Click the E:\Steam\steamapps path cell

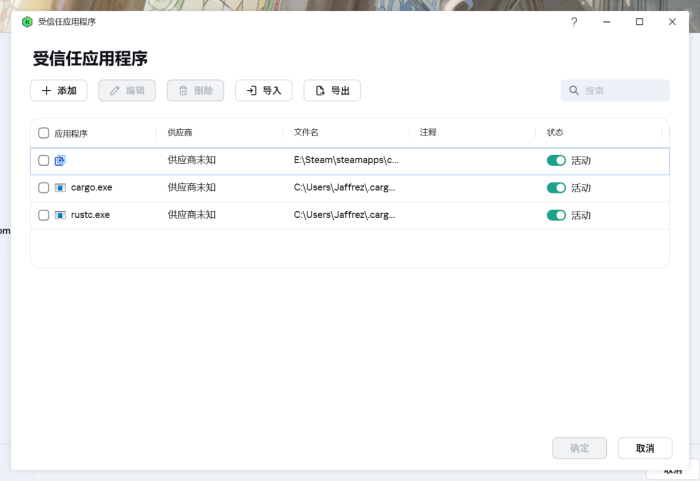click(x=346, y=160)
